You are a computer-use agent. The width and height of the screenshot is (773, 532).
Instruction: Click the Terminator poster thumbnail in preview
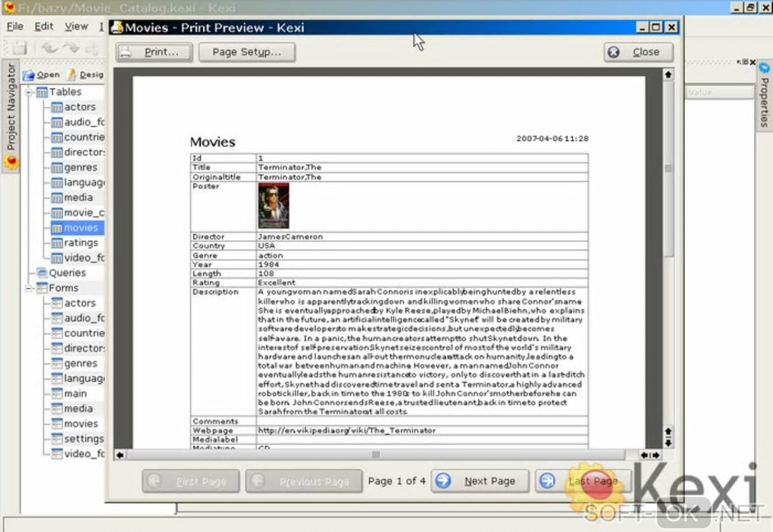pyautogui.click(x=274, y=205)
